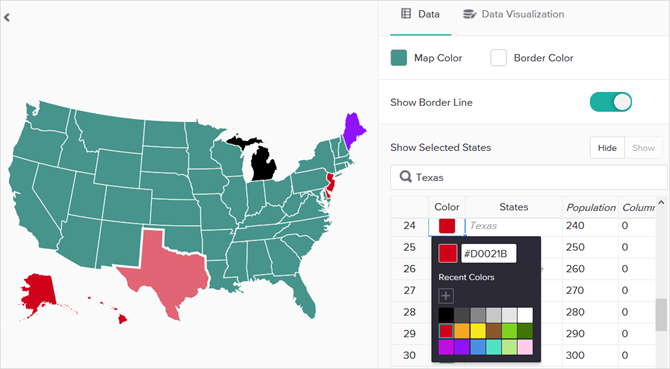Open the Map Color picker swatch

[399, 58]
